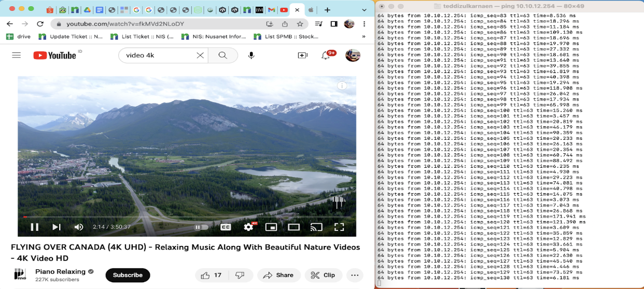644x289 pixels.
Task: Open more actions three-dot menu
Action: 355,275
